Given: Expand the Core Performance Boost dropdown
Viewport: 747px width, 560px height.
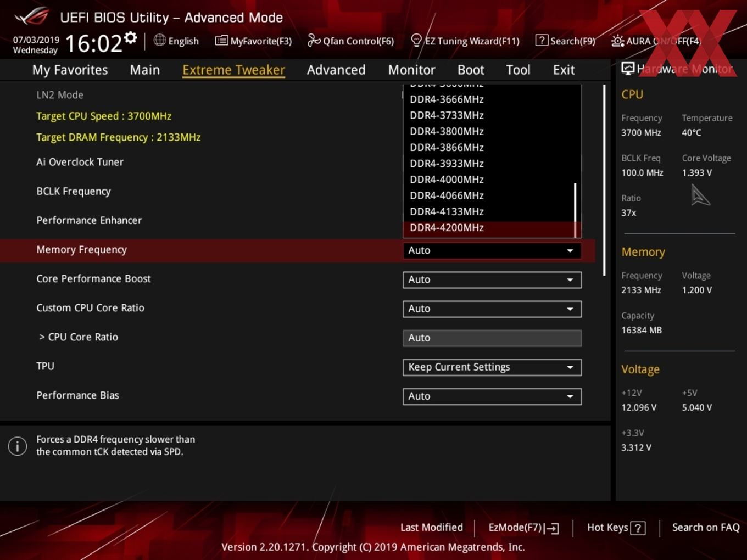Looking at the screenshot, I should point(492,279).
